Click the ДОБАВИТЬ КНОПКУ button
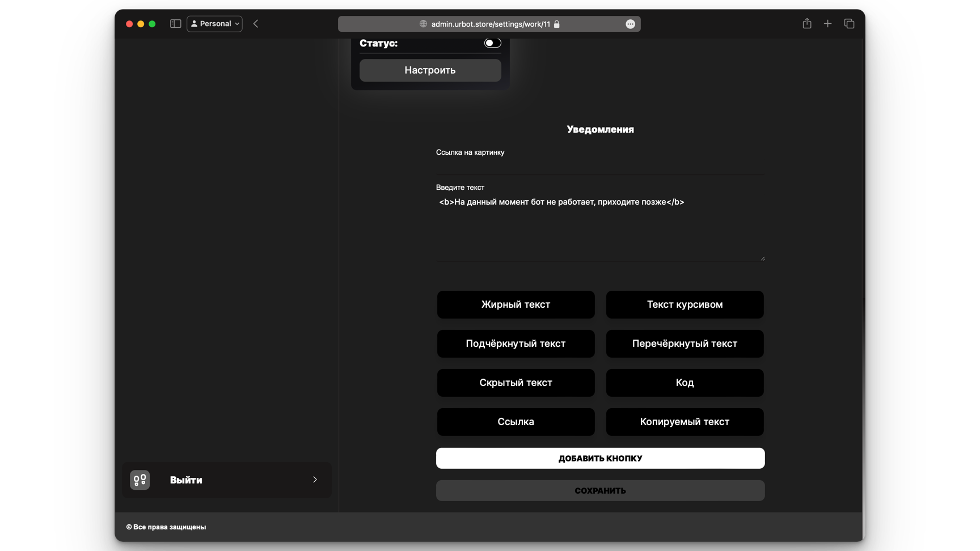Viewport: 980px width, 551px height. tap(600, 458)
